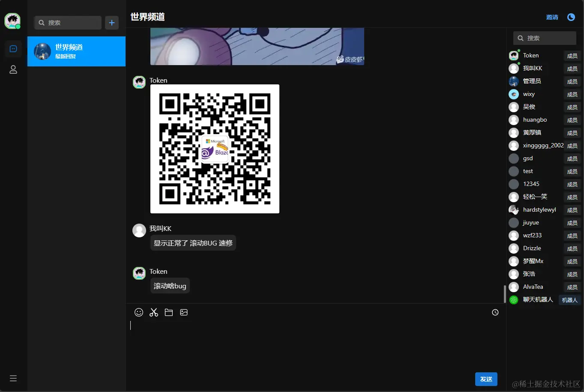The image size is (584, 392).
Task: Click the 成员 tag next to Drizzle
Action: [x=572, y=248]
